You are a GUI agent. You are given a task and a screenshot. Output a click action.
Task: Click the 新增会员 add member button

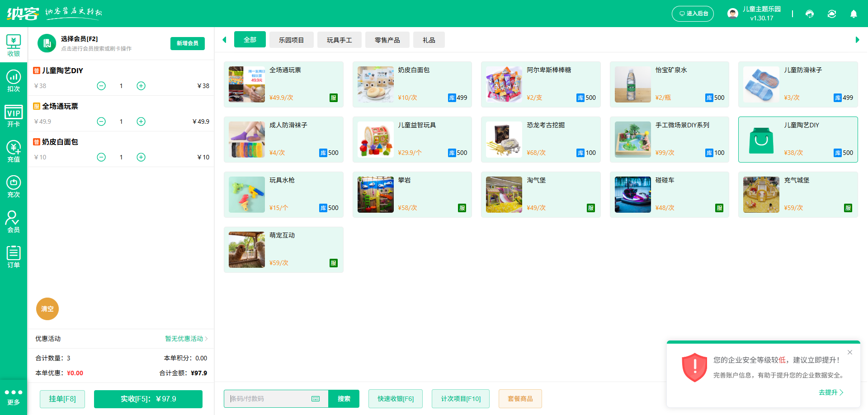coord(187,43)
